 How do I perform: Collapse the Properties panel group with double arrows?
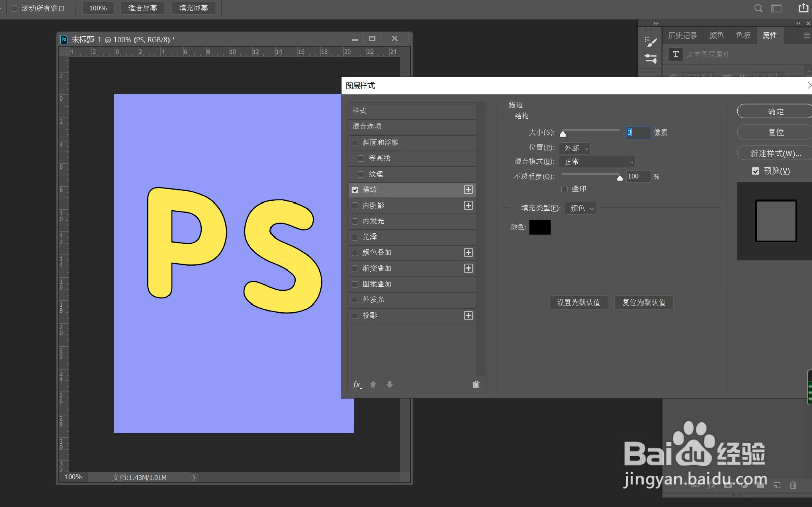click(x=798, y=23)
